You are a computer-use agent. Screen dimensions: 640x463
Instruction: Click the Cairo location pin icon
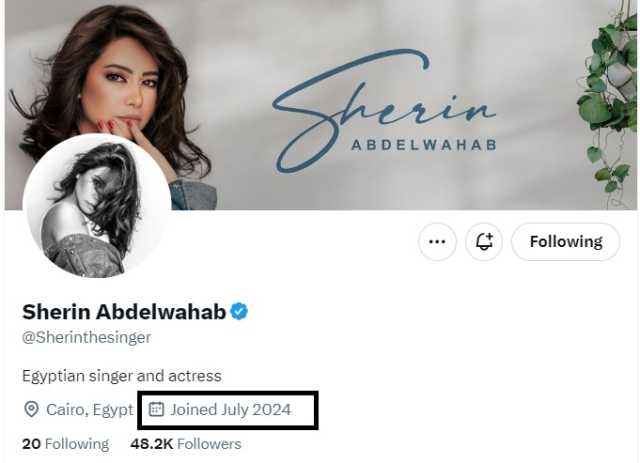[x=31, y=409]
